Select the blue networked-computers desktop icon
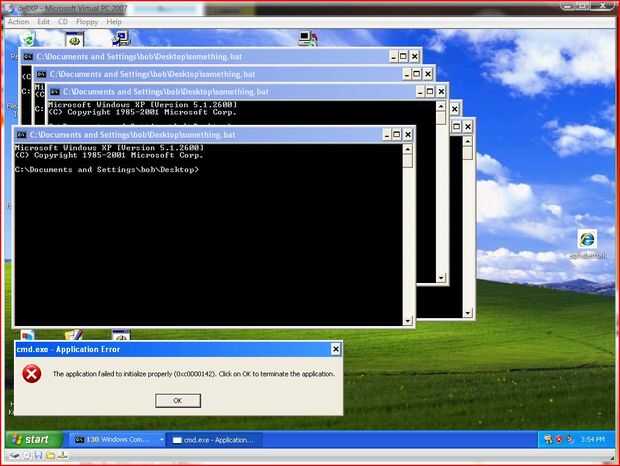This screenshot has width=620, height=466. [x=121, y=39]
